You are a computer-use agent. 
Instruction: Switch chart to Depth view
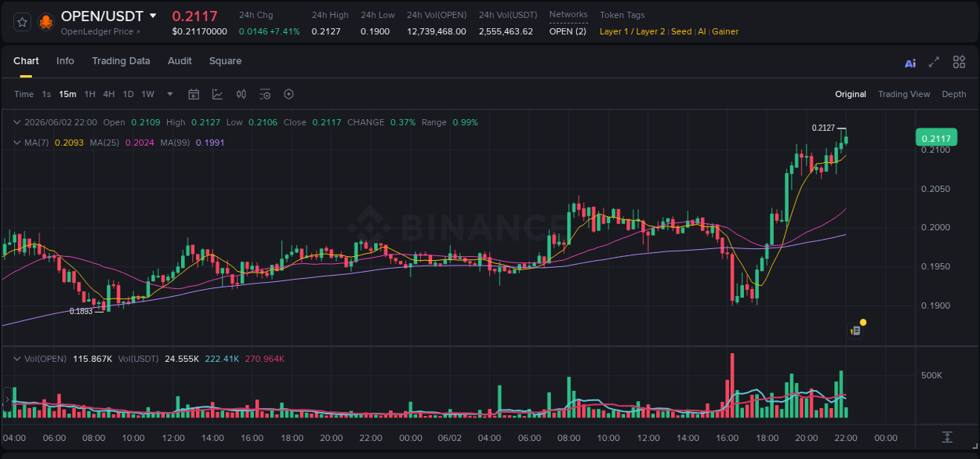click(x=954, y=94)
